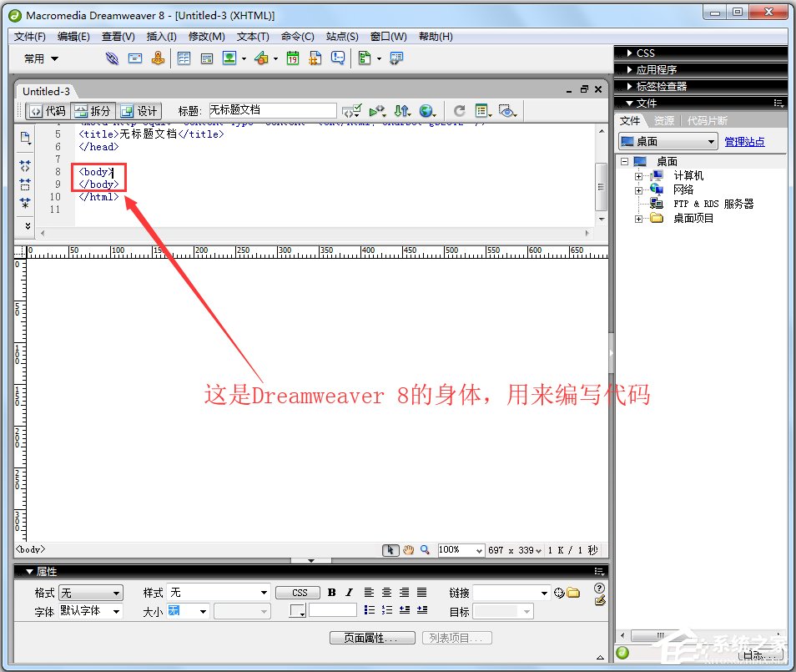The height and width of the screenshot is (672, 796).
Task: Toggle visual aids with the eye icon
Action: [x=505, y=110]
